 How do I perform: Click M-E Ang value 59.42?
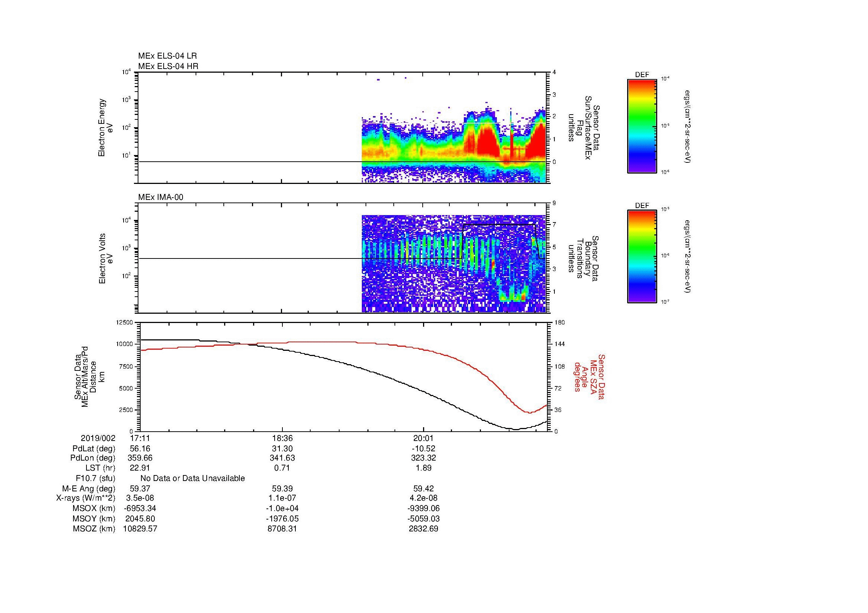[423, 489]
